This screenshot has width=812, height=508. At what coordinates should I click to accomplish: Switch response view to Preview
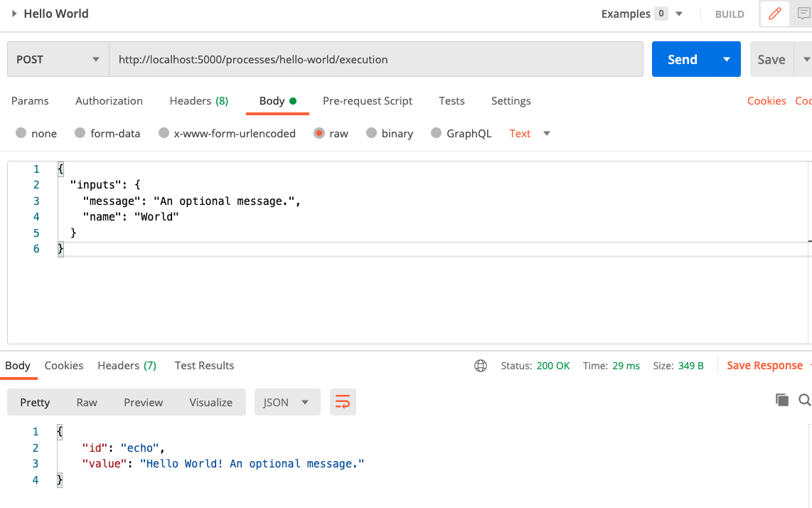tap(144, 402)
